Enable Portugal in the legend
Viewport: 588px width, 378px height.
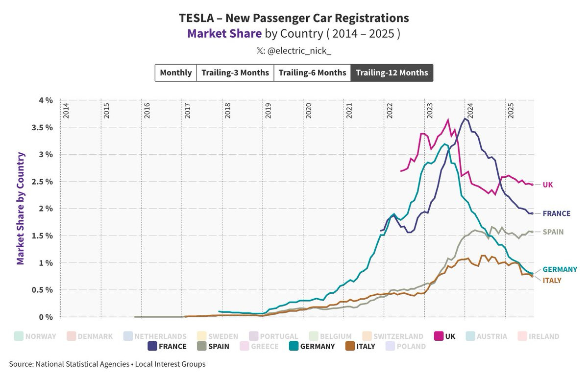254,336
